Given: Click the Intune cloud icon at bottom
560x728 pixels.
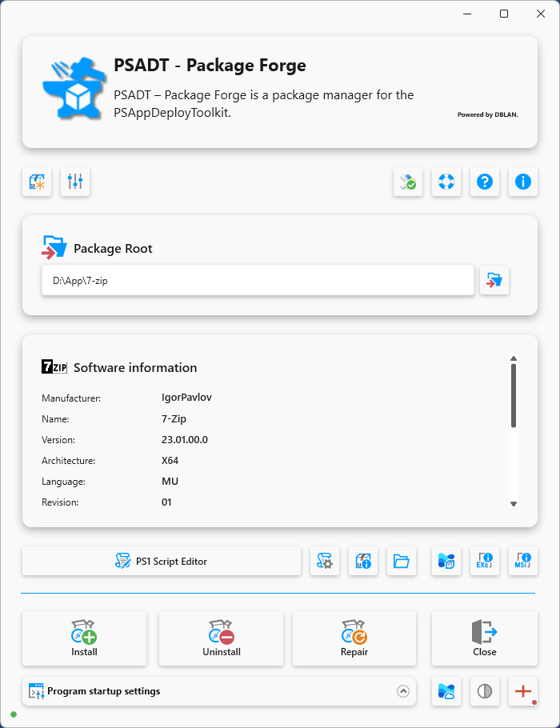Looking at the screenshot, I should 446,691.
